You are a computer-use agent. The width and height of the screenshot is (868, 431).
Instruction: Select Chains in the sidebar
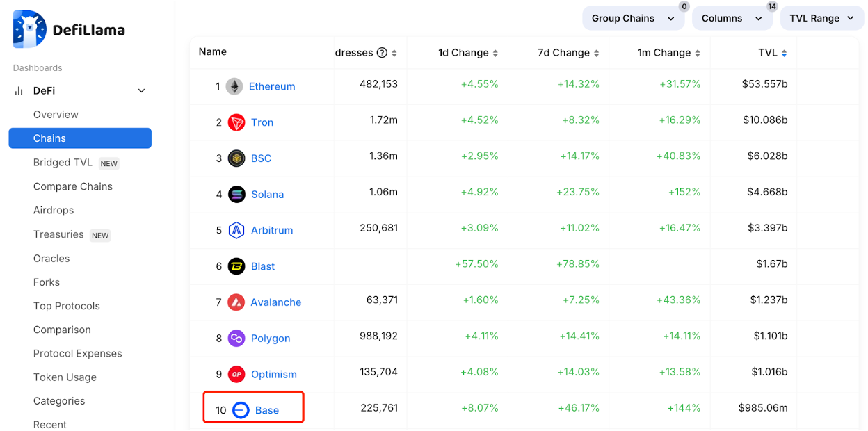pyautogui.click(x=80, y=138)
